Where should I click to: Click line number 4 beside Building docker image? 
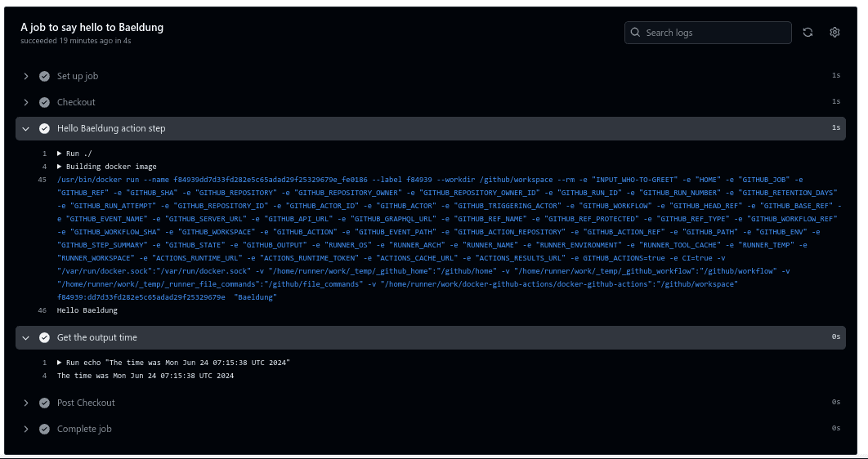(x=44, y=167)
